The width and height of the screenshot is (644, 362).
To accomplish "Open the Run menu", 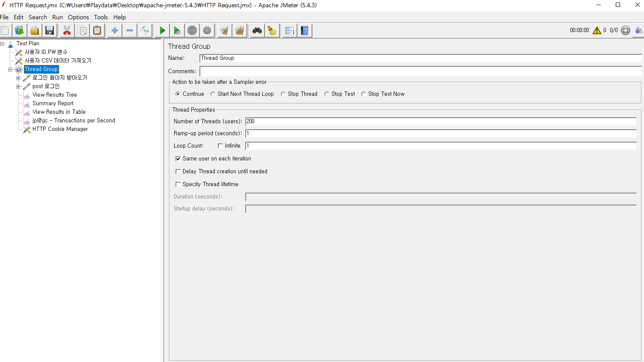I will pos(57,17).
